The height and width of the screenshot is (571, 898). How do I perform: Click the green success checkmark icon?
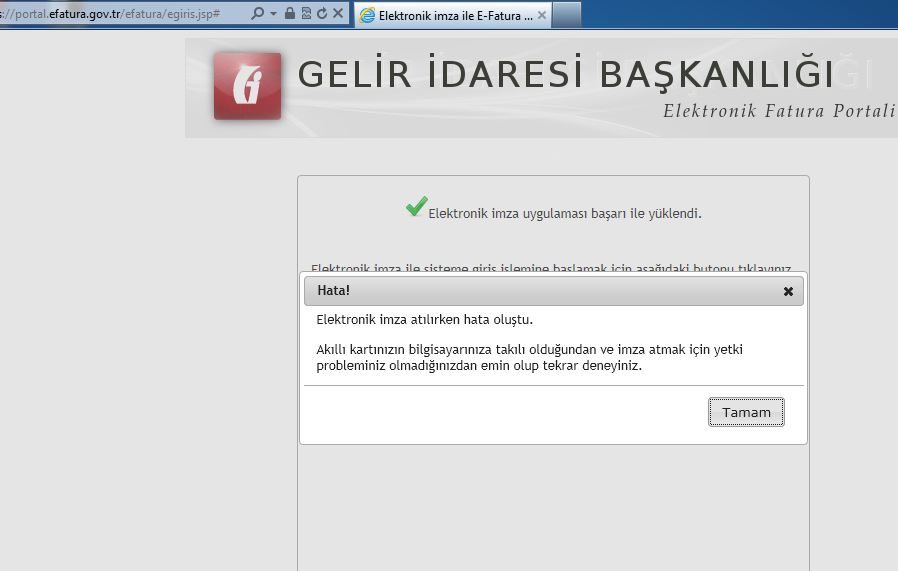pos(416,206)
